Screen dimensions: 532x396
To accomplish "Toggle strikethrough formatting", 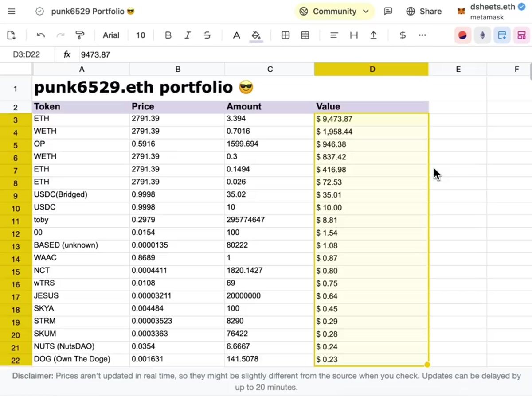I will pos(207,35).
